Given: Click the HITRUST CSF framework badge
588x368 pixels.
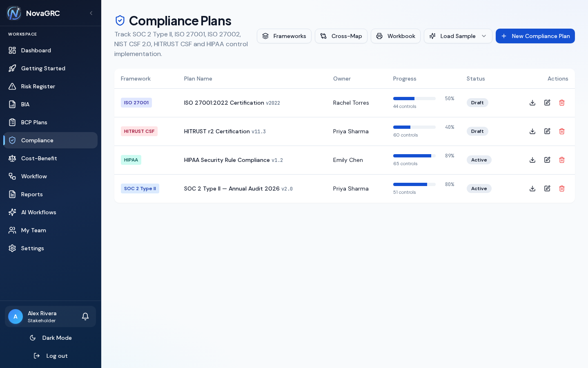Looking at the screenshot, I should coord(139,131).
